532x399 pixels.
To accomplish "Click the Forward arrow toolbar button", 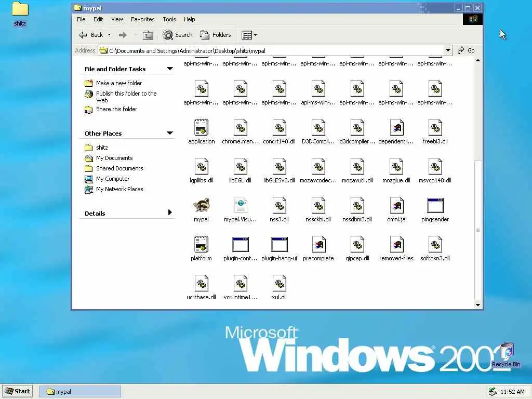I will (x=123, y=35).
